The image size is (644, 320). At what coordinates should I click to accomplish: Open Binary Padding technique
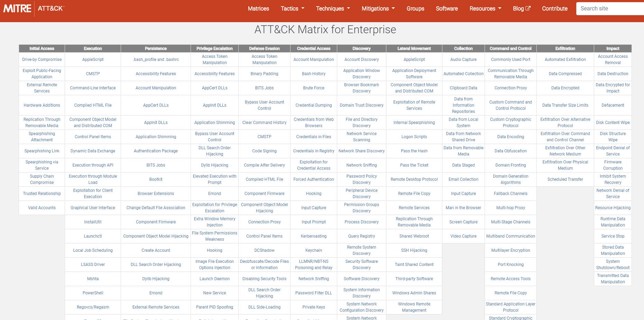(264, 74)
